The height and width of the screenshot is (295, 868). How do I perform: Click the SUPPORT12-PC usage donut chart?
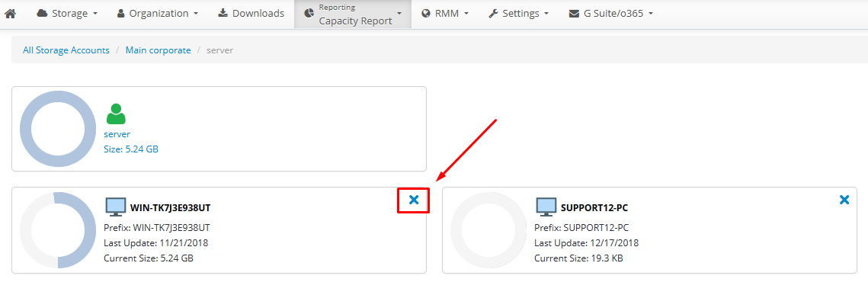click(x=488, y=229)
